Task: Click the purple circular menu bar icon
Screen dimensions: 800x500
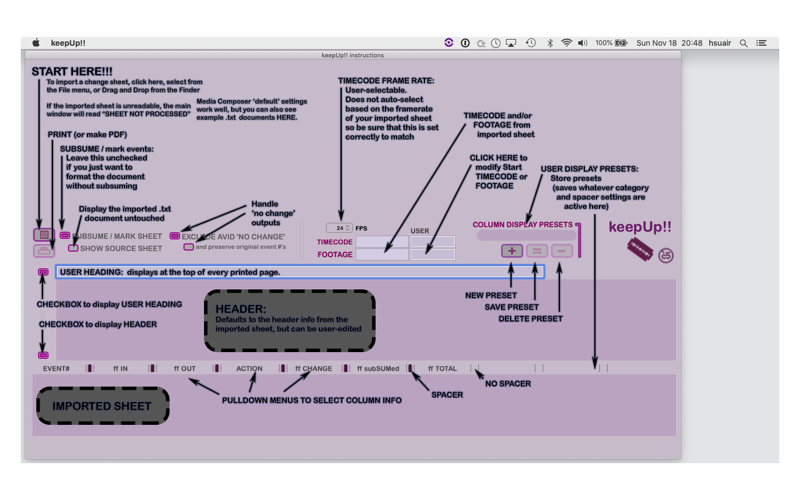Action: pos(448,43)
